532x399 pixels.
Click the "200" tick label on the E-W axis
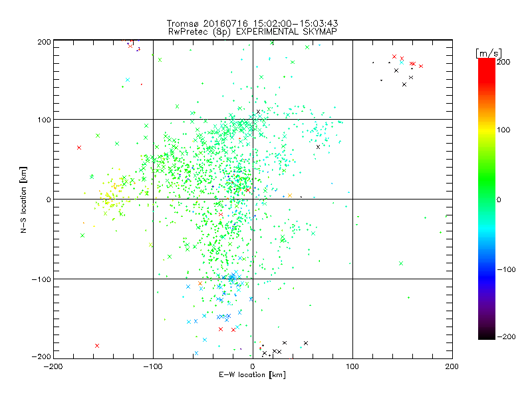(x=452, y=366)
